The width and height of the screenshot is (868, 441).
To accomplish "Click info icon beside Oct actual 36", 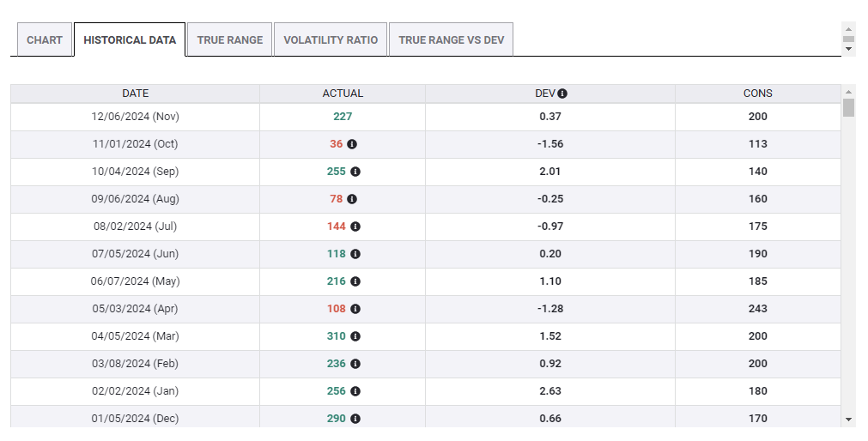I will click(352, 144).
